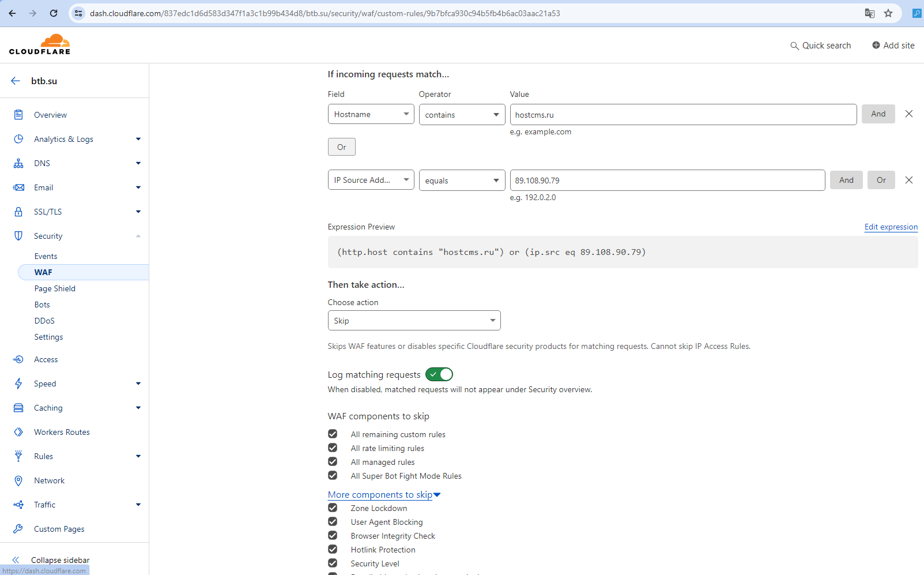Click the Analytics & Logs chart icon
The image size is (924, 575).
(x=18, y=139)
